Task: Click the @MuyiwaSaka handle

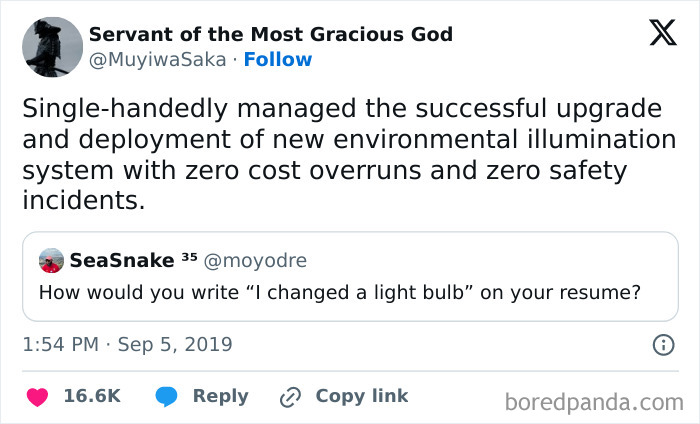Action: coord(157,59)
